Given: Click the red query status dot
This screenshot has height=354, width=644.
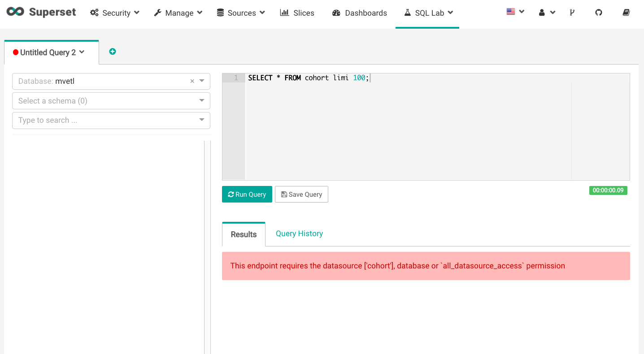Looking at the screenshot, I should pos(16,52).
